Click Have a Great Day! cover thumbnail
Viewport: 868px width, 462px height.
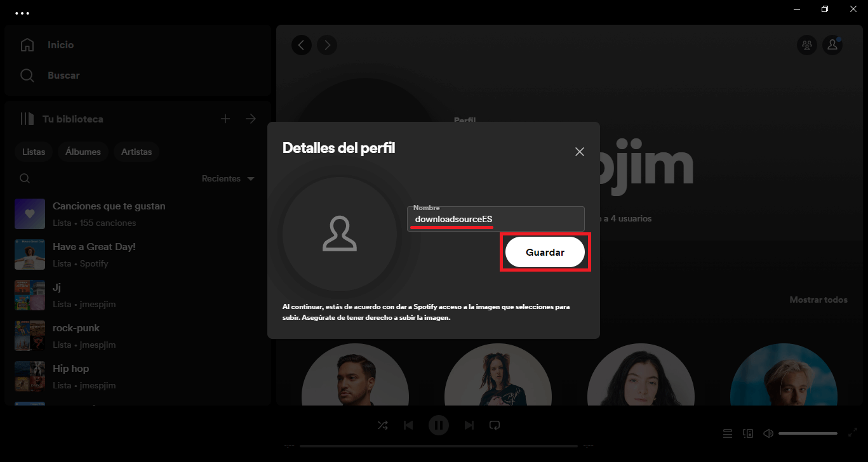click(x=30, y=254)
